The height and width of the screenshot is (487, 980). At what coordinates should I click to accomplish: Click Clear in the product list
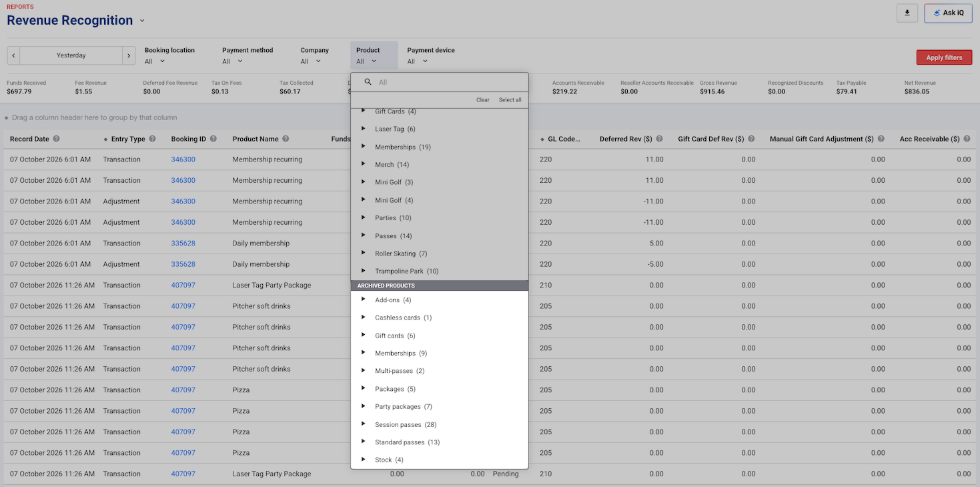(x=483, y=100)
